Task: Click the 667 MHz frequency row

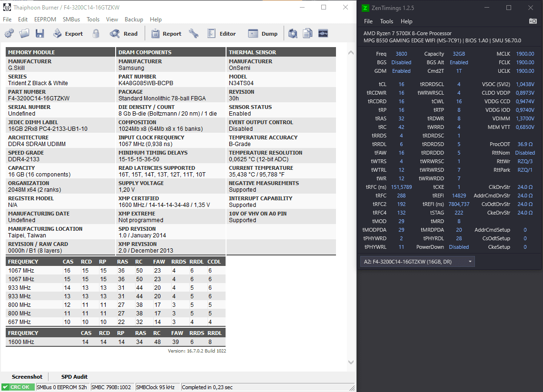Action: click(x=115, y=322)
